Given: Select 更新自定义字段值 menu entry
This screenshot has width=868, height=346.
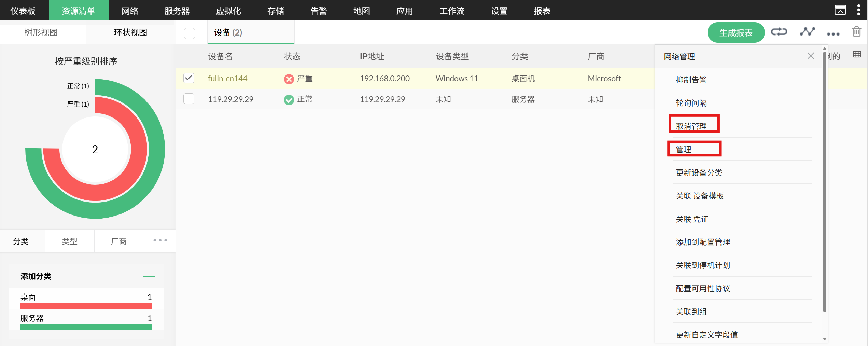Looking at the screenshot, I should [742, 335].
